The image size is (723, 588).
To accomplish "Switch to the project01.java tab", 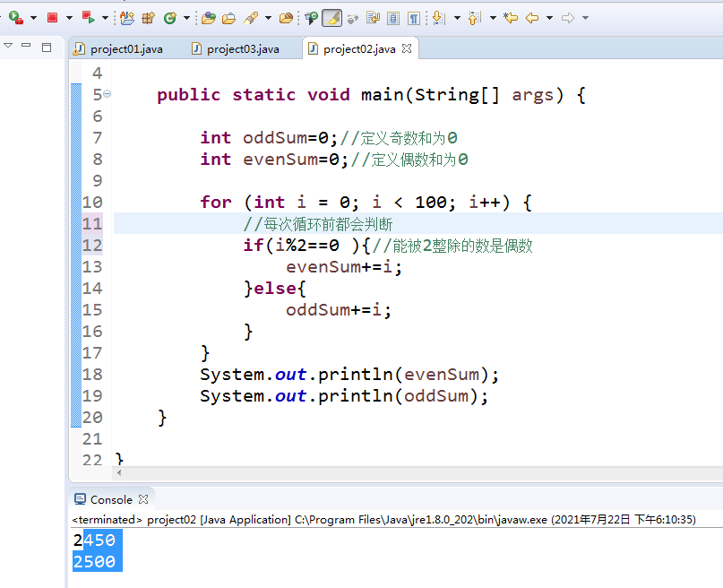I will 125,49.
